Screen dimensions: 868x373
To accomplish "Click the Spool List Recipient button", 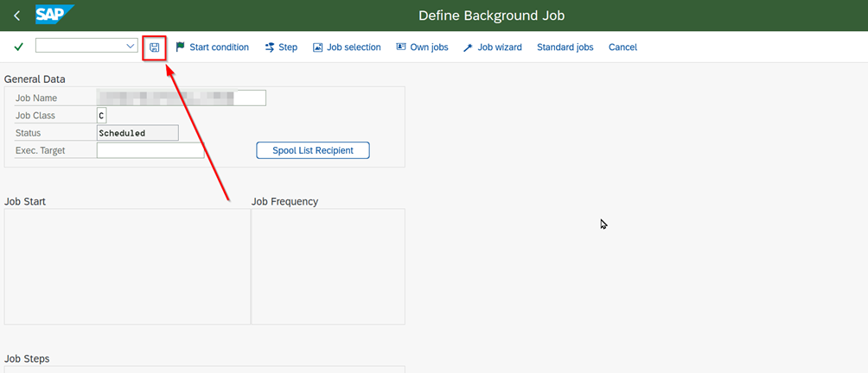I will point(313,150).
